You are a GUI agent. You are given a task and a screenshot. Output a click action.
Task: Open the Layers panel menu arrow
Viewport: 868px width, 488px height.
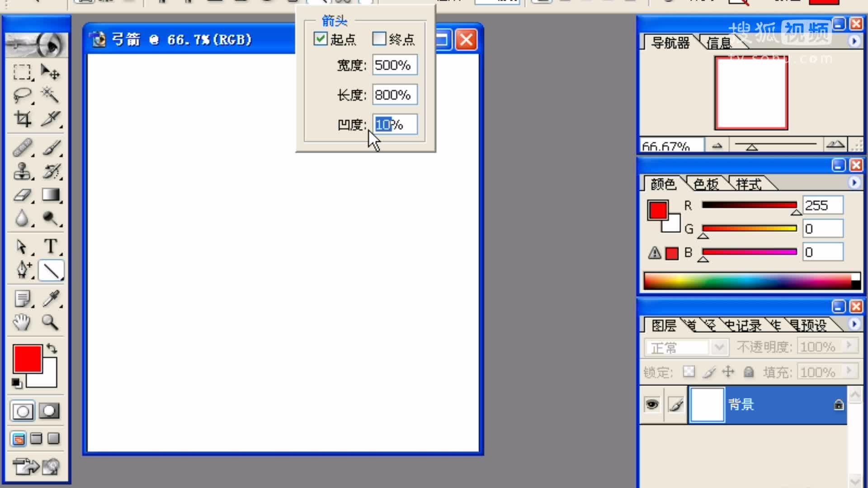coord(854,324)
